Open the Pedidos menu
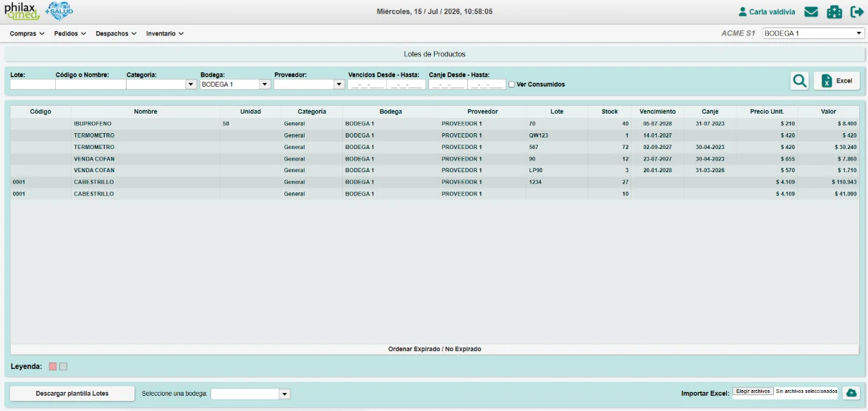Viewport: 868px width, 411px height. pyautogui.click(x=70, y=33)
